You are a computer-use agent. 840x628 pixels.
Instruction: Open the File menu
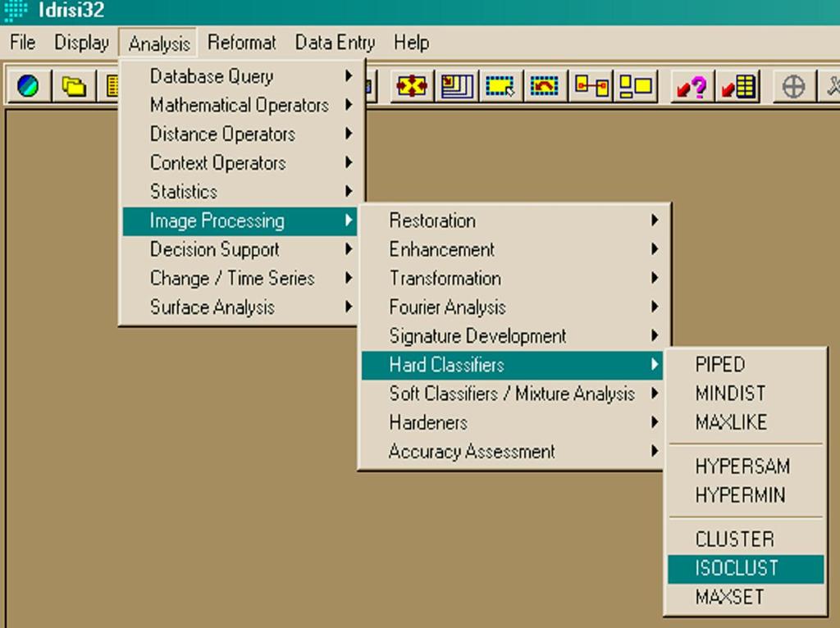(22, 43)
